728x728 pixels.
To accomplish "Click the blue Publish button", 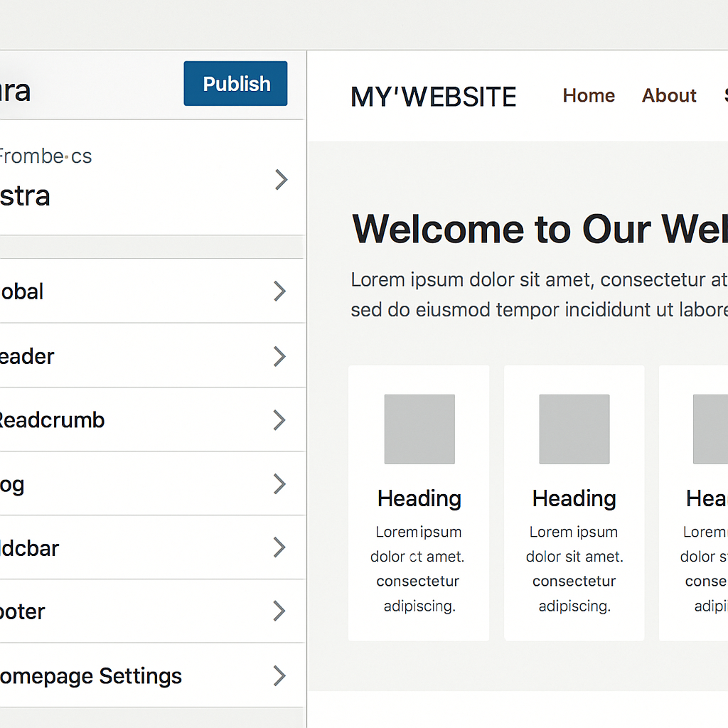I will tap(235, 84).
